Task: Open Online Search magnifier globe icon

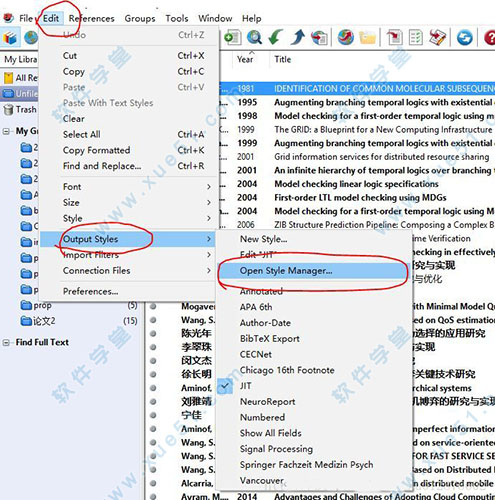Action: pyautogui.click(x=254, y=37)
